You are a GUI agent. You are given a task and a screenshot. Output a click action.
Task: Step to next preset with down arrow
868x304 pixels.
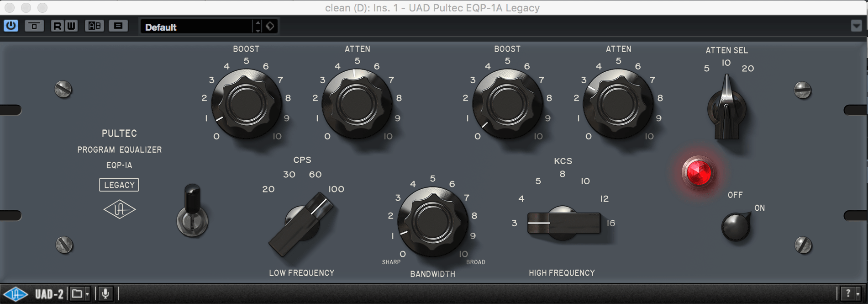pyautogui.click(x=258, y=30)
